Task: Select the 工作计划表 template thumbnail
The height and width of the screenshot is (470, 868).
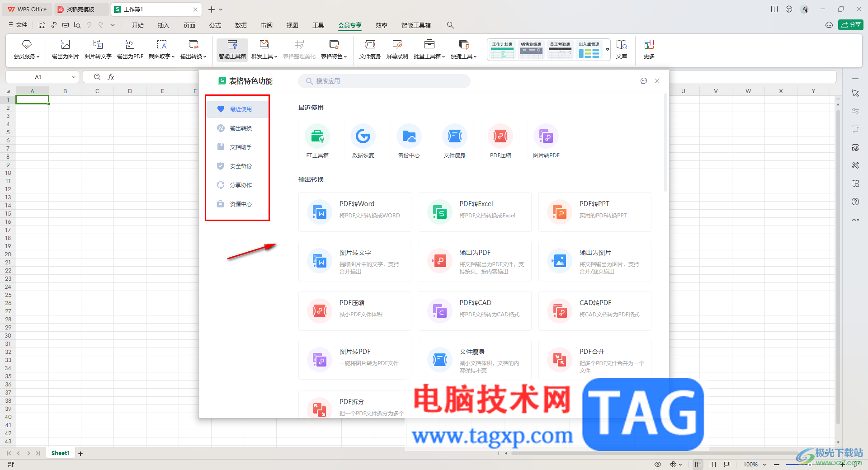Action: click(502, 50)
